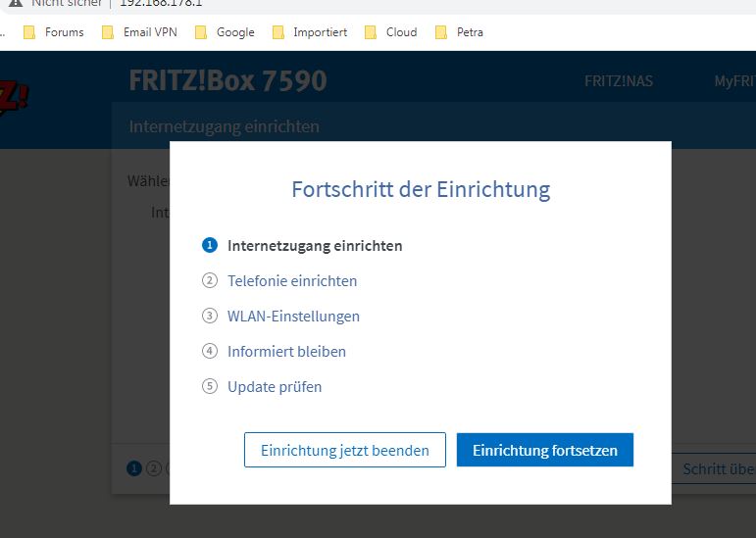Viewport: 756px width, 538px height.
Task: Open the Update prüfen step
Action: [x=275, y=386]
